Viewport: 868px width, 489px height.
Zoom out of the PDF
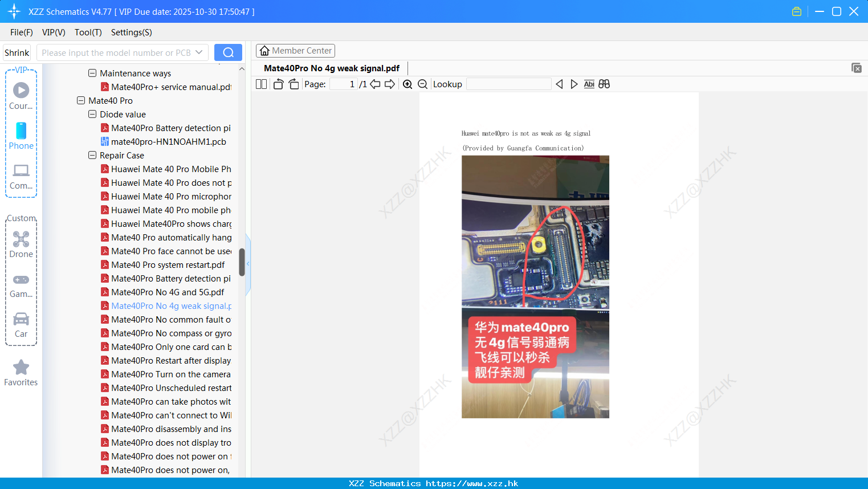(x=423, y=84)
